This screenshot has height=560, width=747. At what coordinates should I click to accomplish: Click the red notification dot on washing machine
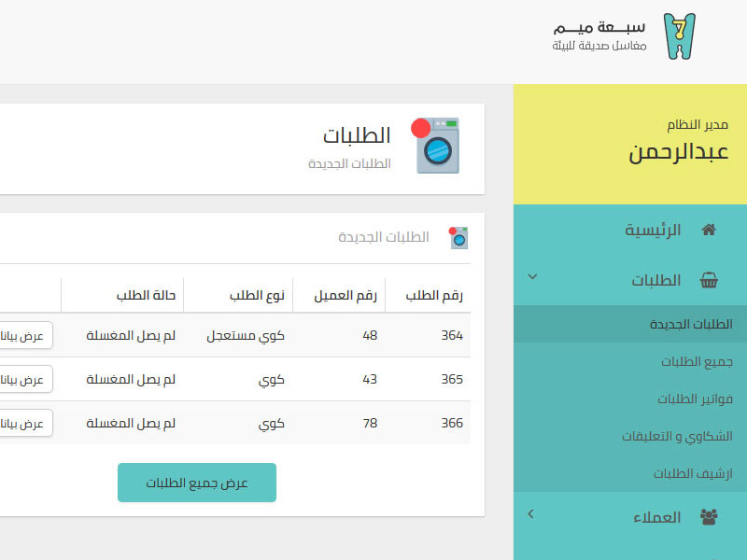[x=421, y=128]
